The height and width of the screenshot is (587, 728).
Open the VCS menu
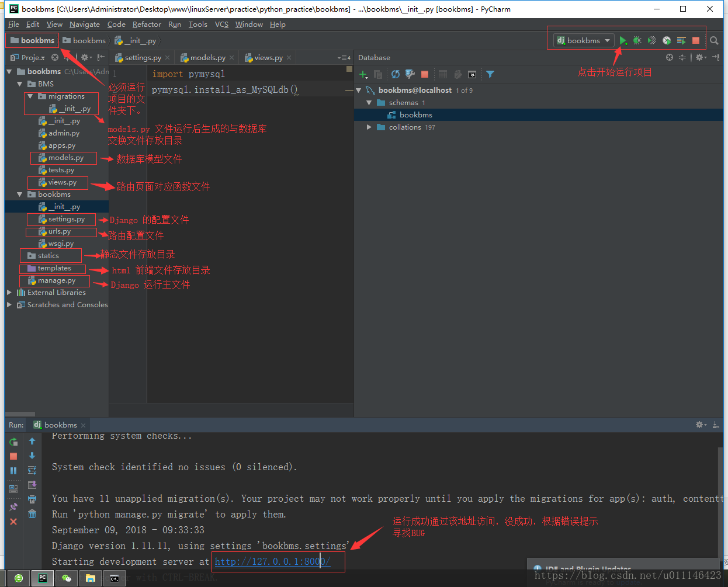point(221,24)
